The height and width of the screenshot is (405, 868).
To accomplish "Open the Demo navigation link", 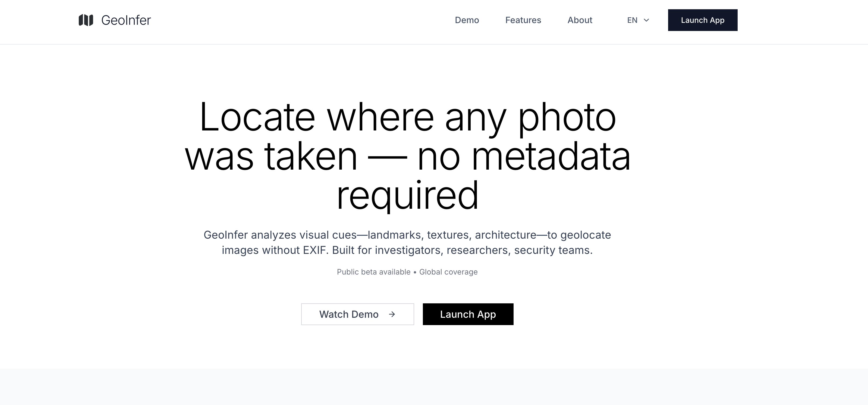I will pos(467,20).
